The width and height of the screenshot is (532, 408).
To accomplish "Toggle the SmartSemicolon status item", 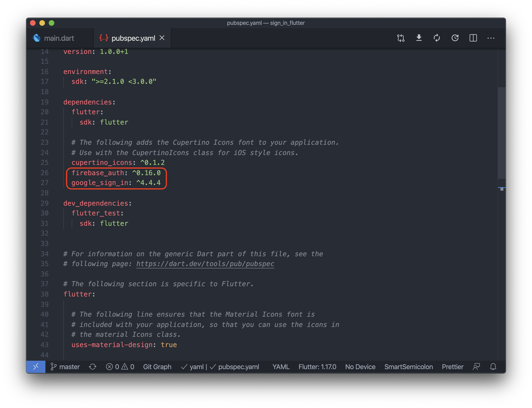I will point(409,367).
